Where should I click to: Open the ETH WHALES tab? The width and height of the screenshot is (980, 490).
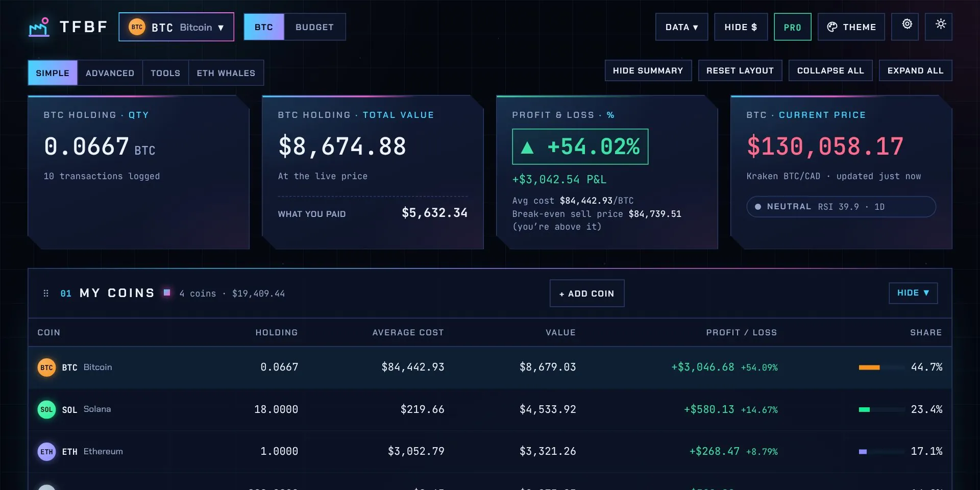point(226,72)
